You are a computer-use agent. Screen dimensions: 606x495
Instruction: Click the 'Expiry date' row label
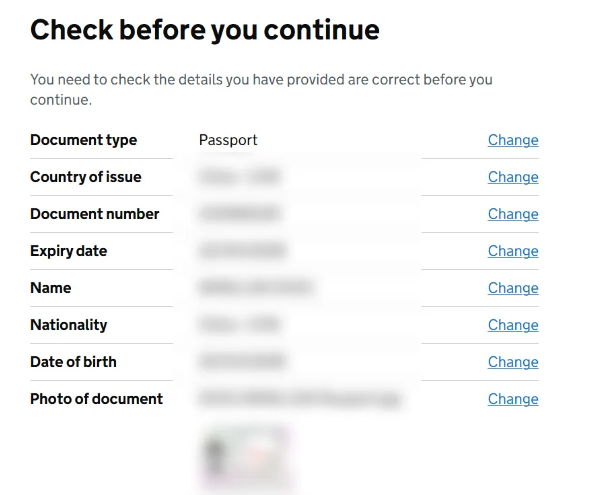click(x=68, y=251)
